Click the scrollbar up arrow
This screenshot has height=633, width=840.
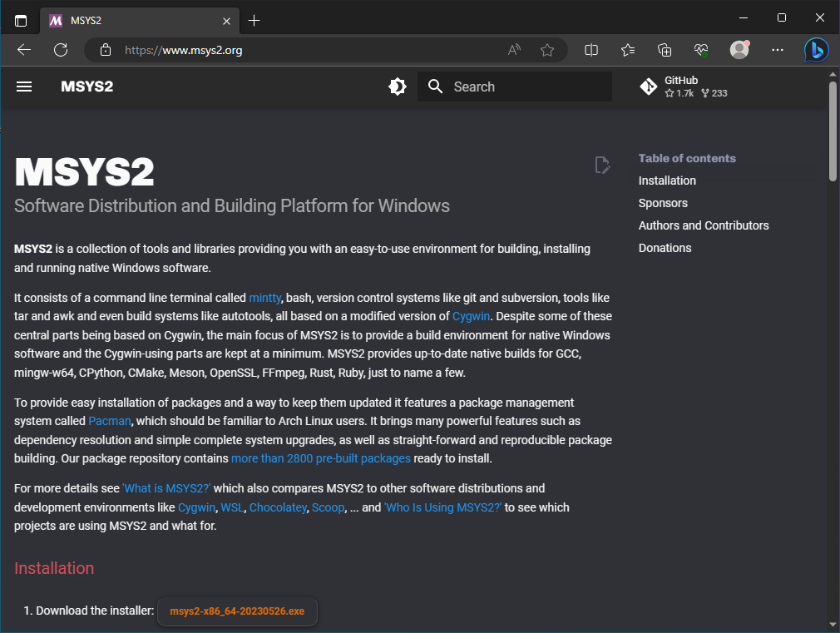pyautogui.click(x=833, y=75)
